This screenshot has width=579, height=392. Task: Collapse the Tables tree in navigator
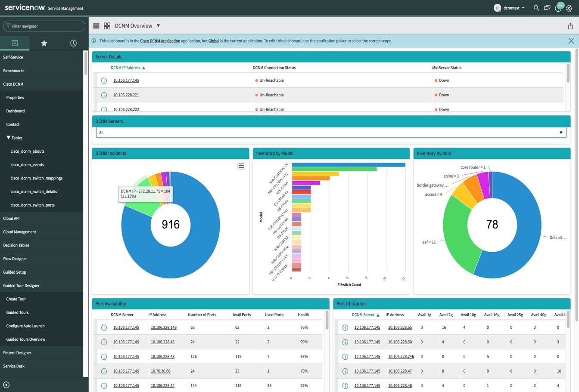8,138
